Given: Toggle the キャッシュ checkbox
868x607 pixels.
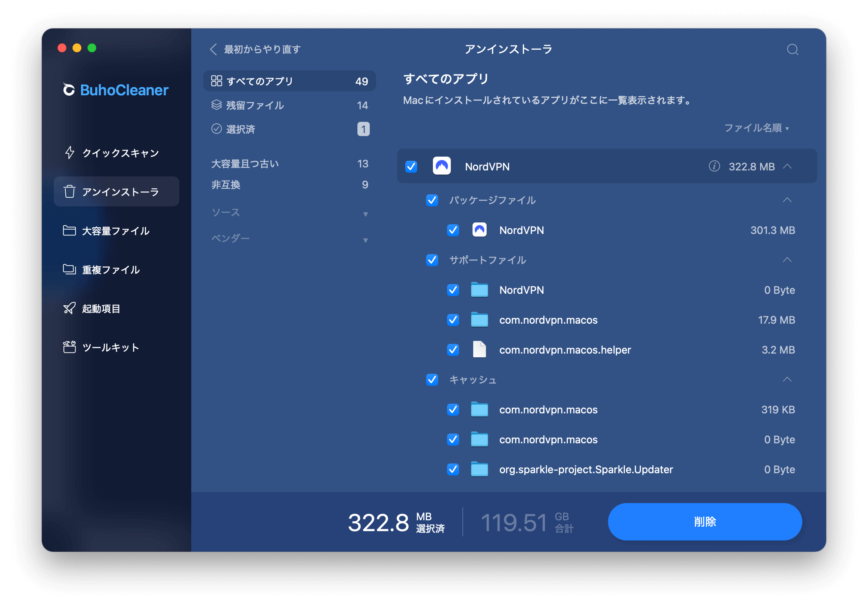Looking at the screenshot, I should point(432,380).
